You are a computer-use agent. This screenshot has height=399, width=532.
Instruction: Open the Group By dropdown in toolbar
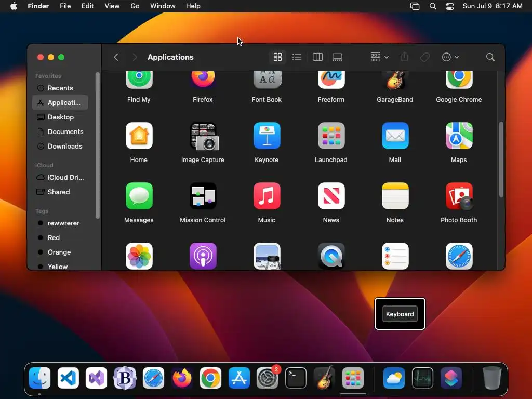click(379, 57)
